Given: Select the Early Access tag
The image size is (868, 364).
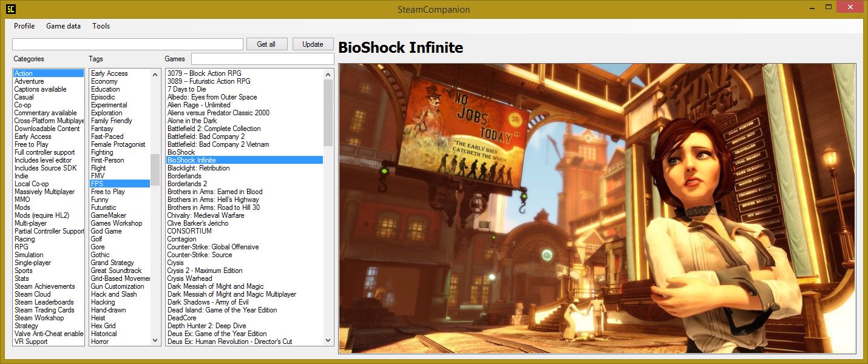Looking at the screenshot, I should [120, 73].
